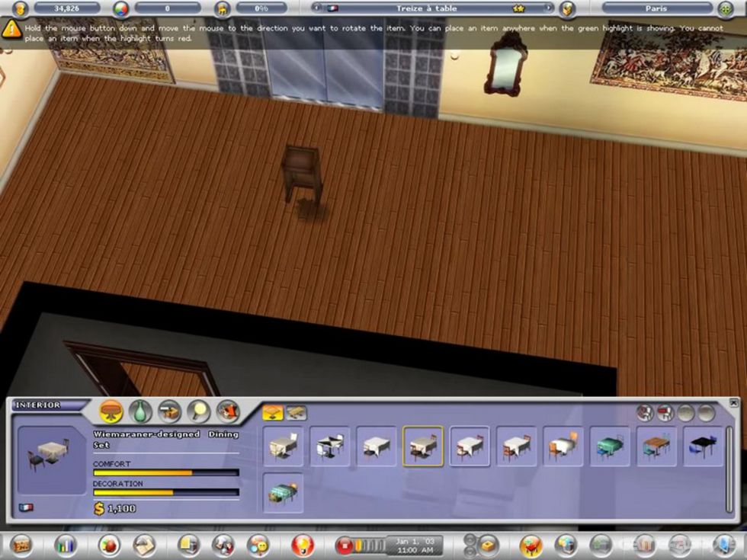Open the service counter furniture category
Screen dimensions: 747x560
point(169,411)
